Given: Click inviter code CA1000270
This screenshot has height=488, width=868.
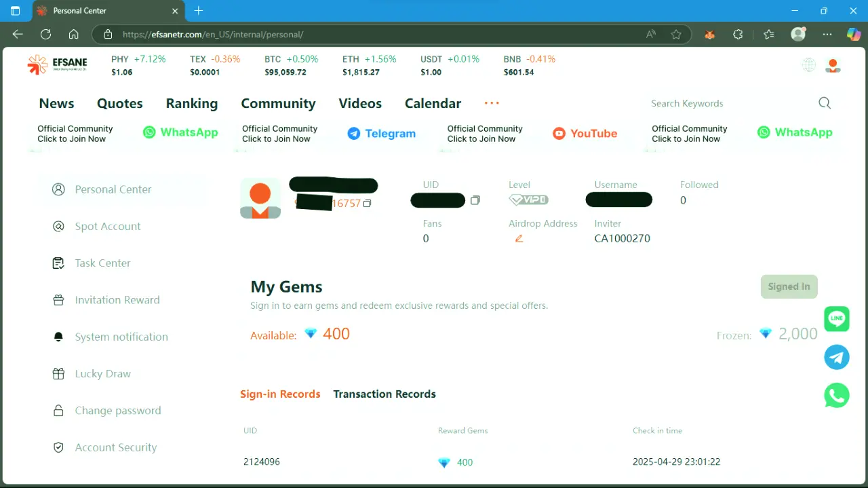Looking at the screenshot, I should (623, 238).
